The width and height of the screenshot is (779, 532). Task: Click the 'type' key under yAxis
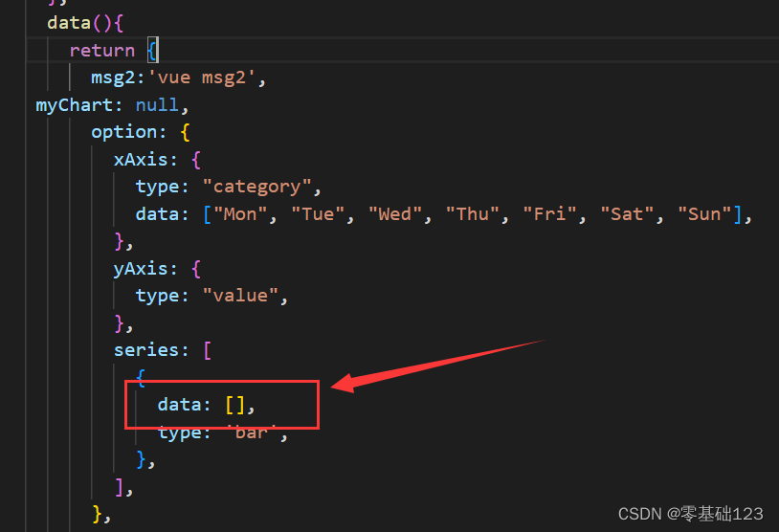pyautogui.click(x=157, y=296)
